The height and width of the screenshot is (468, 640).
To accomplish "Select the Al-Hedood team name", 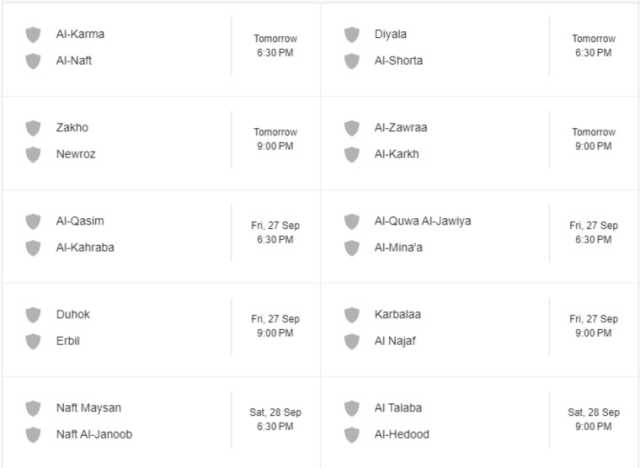I will point(402,434).
